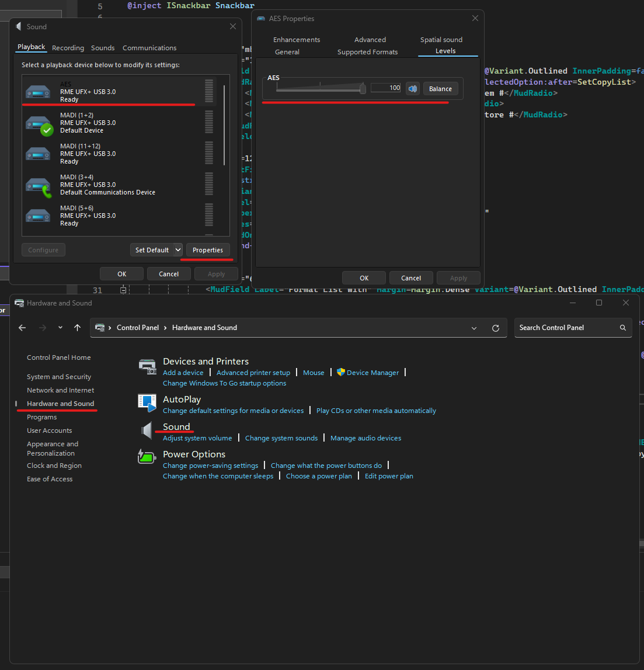Viewport: 644px width, 670px height.
Task: Select the MADI (1+2) default device icon
Action: click(39, 123)
